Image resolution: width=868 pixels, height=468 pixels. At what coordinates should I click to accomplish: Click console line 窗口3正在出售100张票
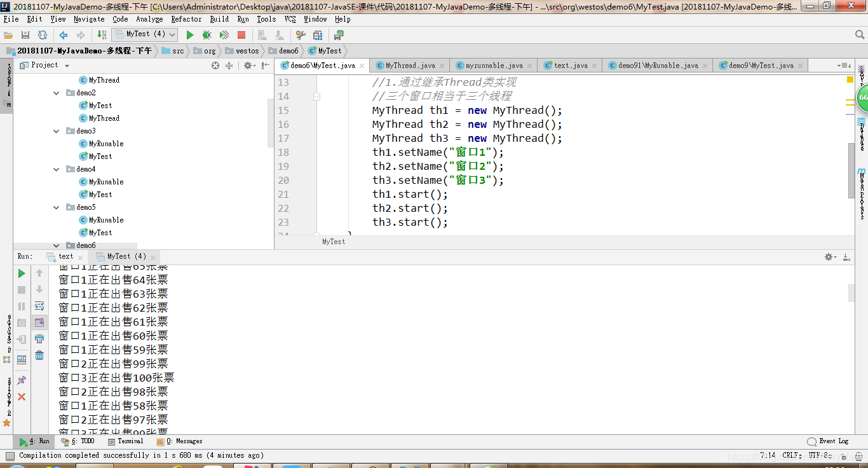[x=117, y=378]
